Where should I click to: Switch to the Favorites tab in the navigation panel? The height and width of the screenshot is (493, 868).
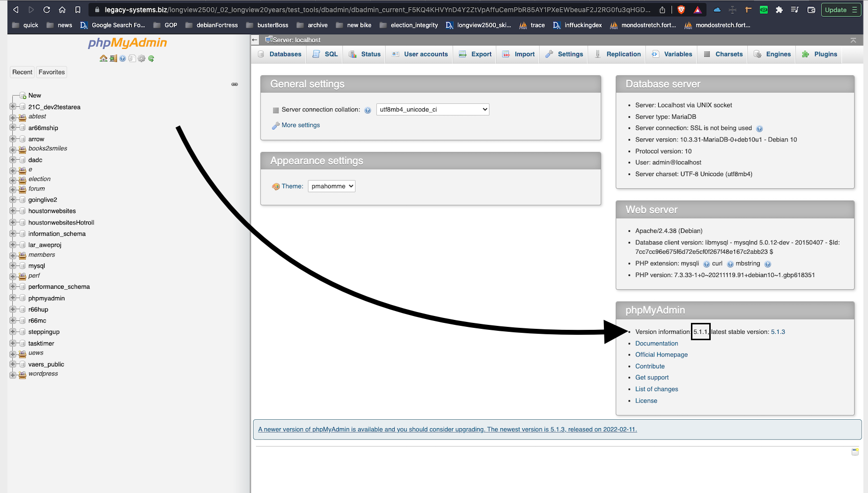tap(51, 72)
